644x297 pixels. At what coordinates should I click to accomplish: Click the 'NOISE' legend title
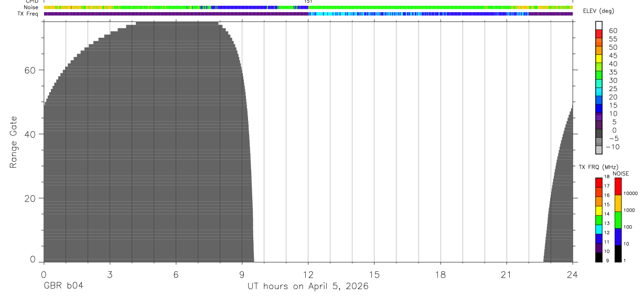[621, 173]
